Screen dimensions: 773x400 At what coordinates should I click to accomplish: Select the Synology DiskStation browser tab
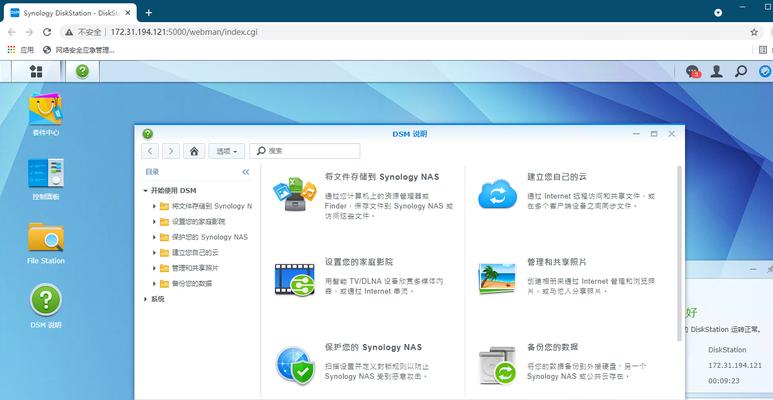[70, 13]
